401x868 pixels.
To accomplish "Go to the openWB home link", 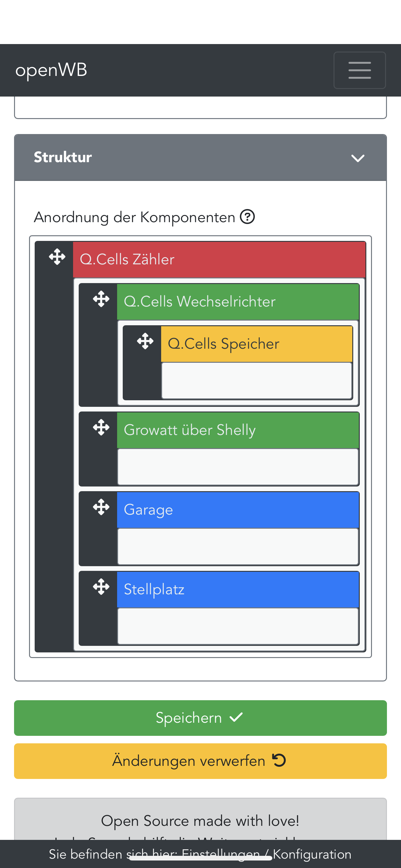I will click(51, 70).
